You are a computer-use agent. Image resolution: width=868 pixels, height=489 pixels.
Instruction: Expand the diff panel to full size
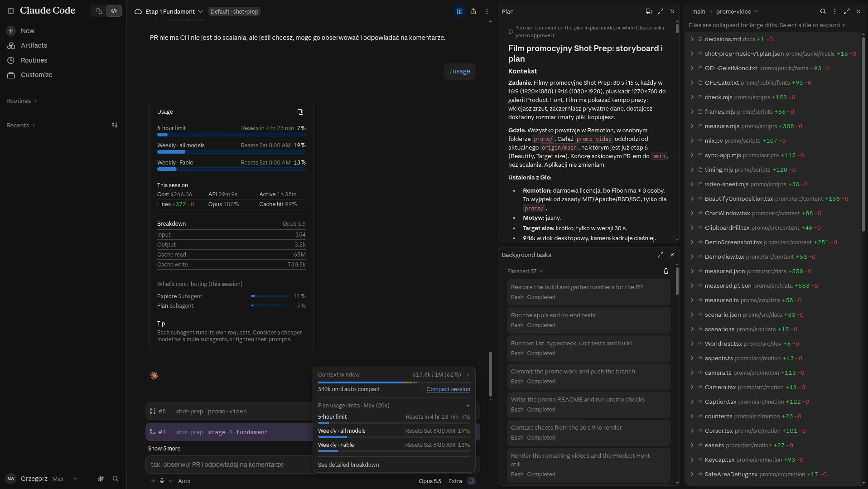coord(846,11)
